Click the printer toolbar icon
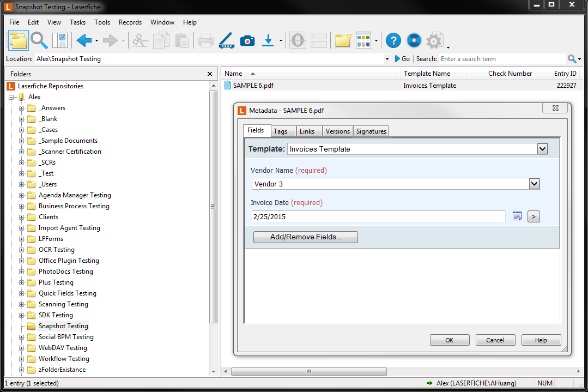Viewport: 588px width, 392px height. [x=205, y=40]
